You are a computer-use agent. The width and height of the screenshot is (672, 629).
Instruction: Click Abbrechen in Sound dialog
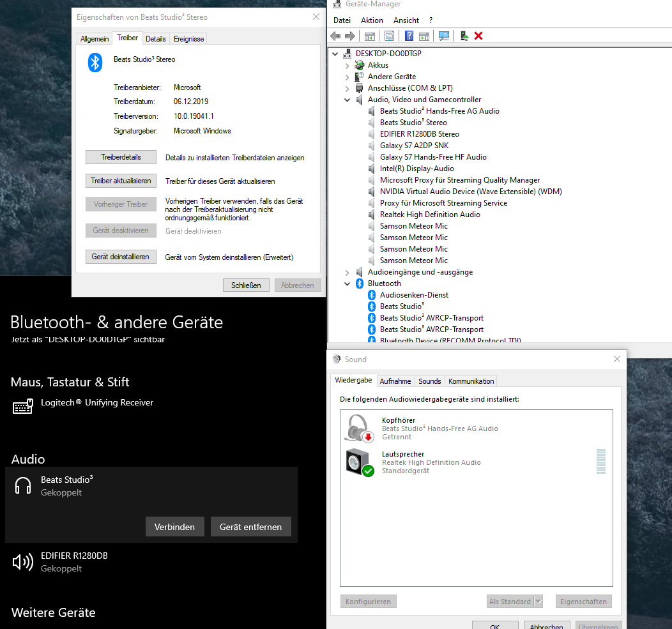click(546, 626)
